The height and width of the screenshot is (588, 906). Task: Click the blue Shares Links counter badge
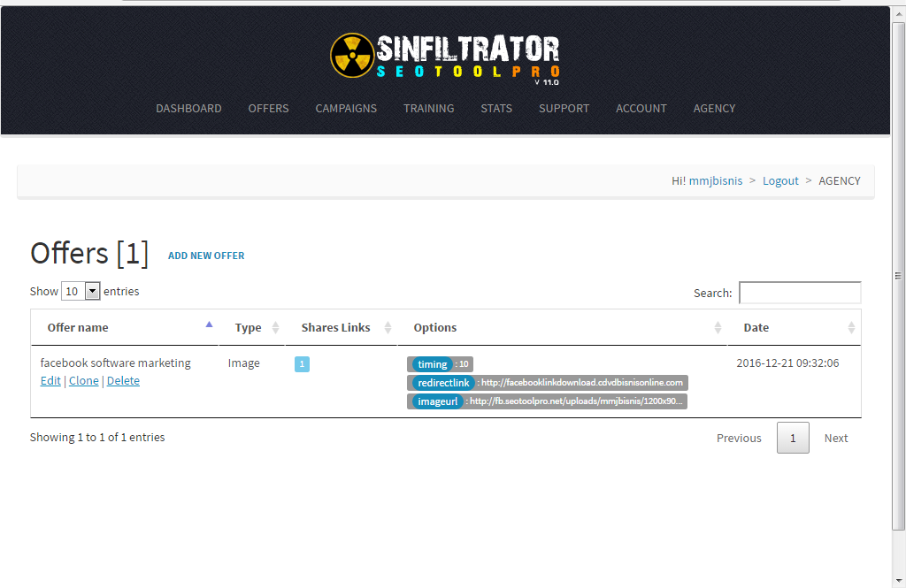(x=302, y=363)
